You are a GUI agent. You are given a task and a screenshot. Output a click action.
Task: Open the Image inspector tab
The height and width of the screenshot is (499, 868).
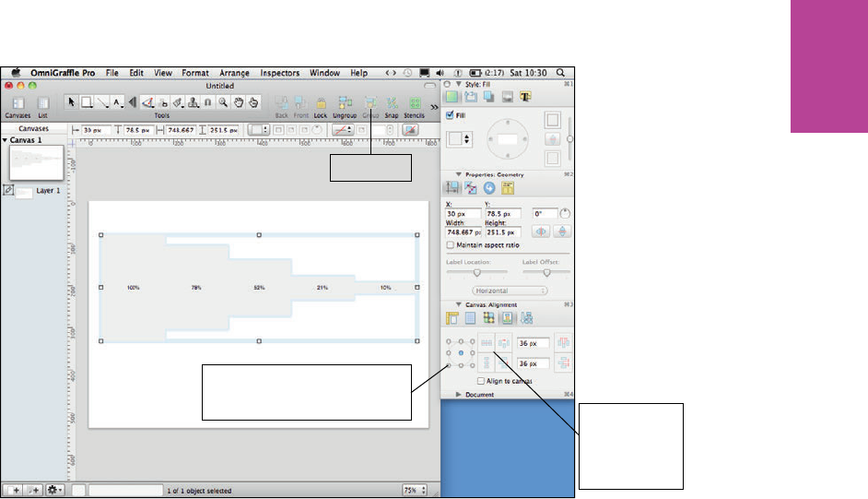(507, 97)
